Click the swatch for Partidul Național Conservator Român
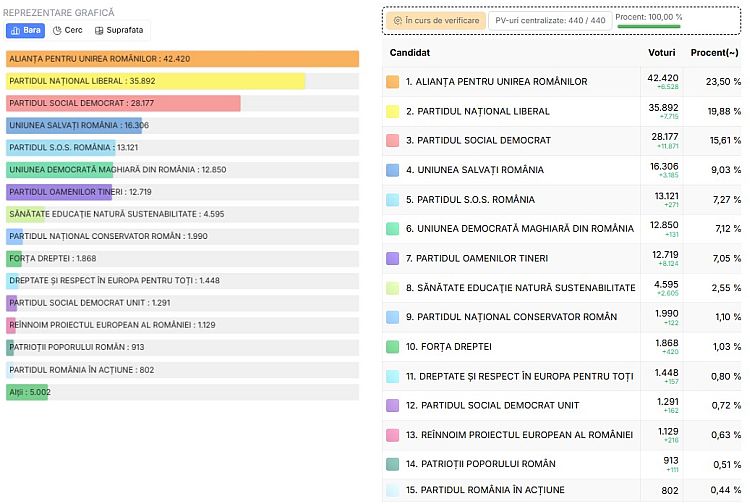The height and width of the screenshot is (504, 750). (393, 317)
